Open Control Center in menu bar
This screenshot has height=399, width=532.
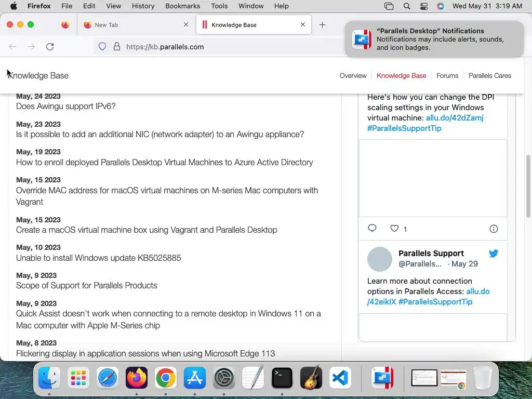tap(424, 6)
